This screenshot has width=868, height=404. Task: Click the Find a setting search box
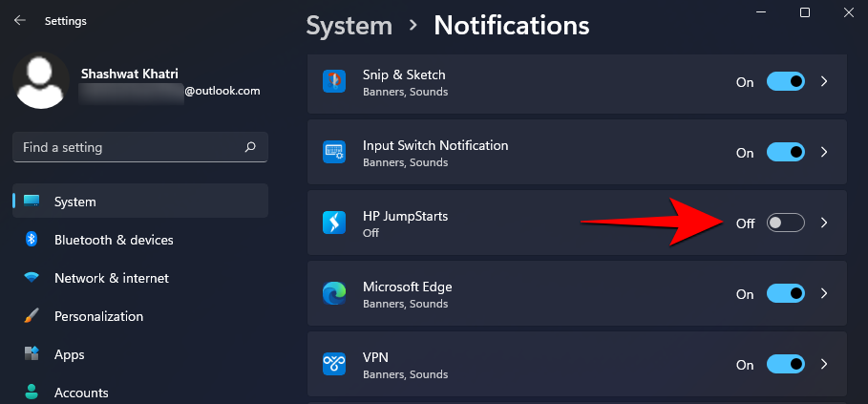click(129, 148)
